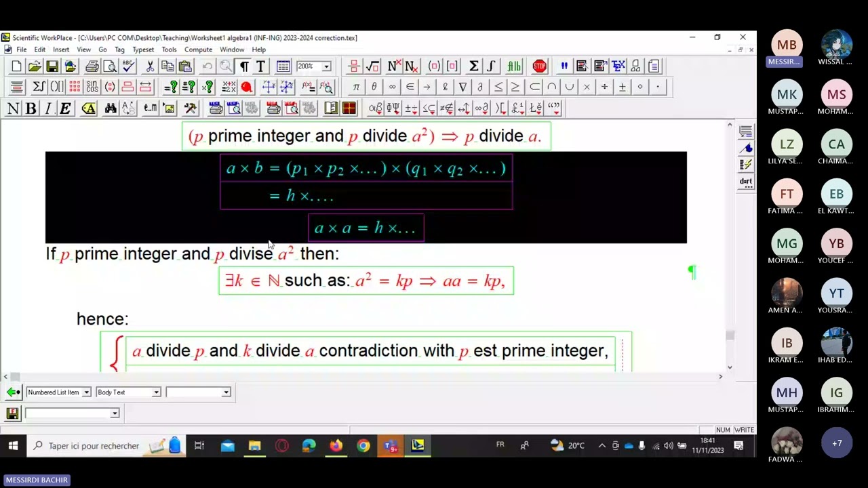
Task: Run the ABC spell check icon
Action: coord(129,66)
